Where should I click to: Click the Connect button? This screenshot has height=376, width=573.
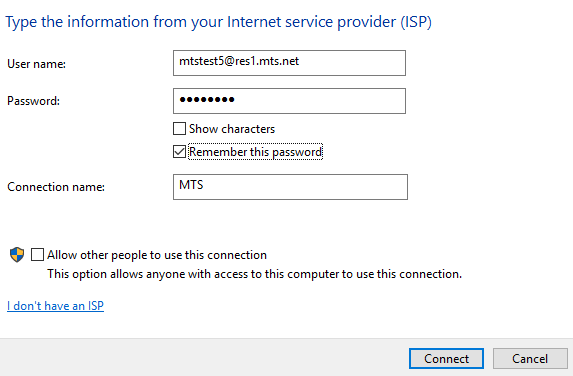click(x=447, y=358)
